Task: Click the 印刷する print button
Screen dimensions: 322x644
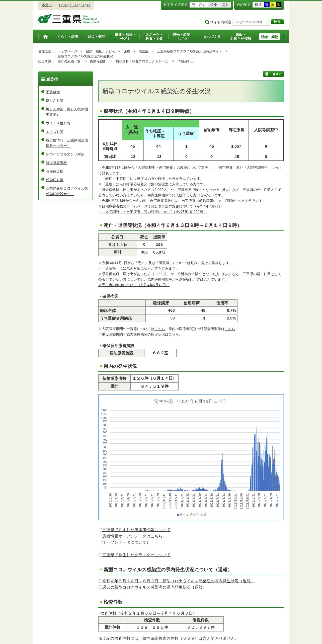Action: coord(273,74)
